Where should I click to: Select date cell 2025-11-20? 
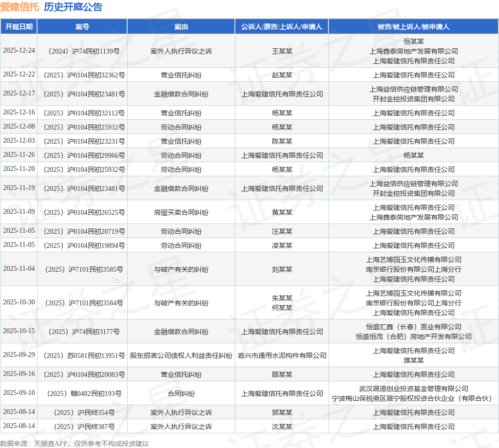click(19, 169)
